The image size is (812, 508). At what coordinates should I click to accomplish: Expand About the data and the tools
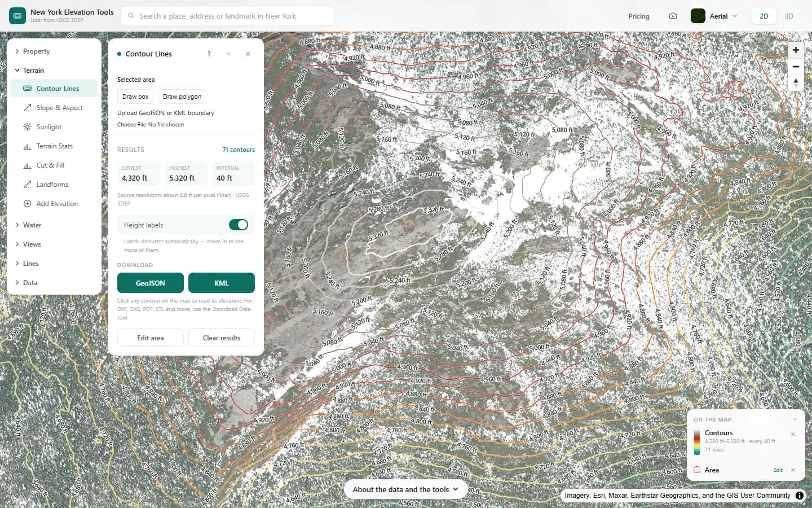pos(405,489)
